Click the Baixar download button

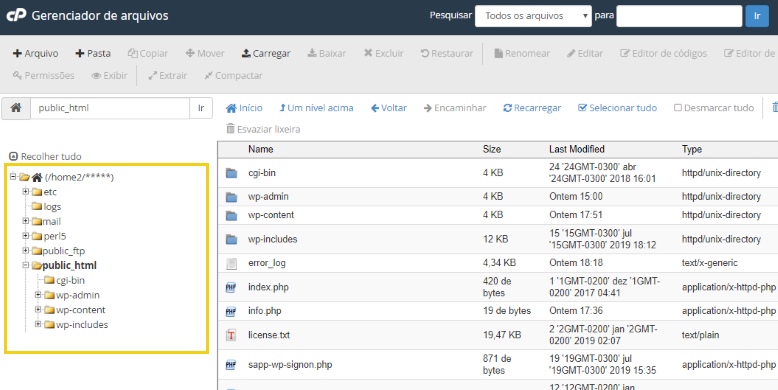[327, 53]
